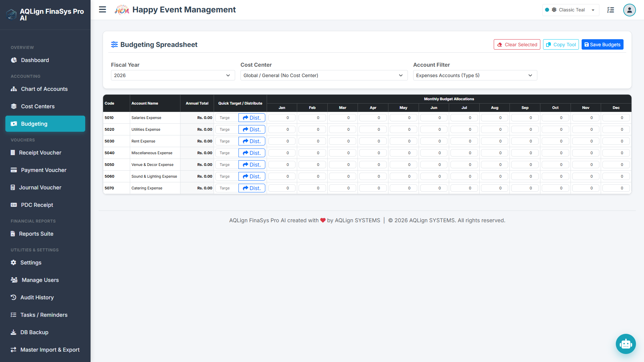The image size is (644, 362).
Task: Click the Journal Voucher calculator icon
Action: (x=13, y=187)
